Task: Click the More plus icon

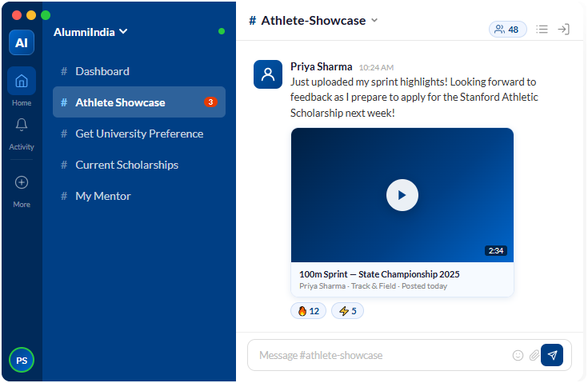Action: tap(22, 182)
